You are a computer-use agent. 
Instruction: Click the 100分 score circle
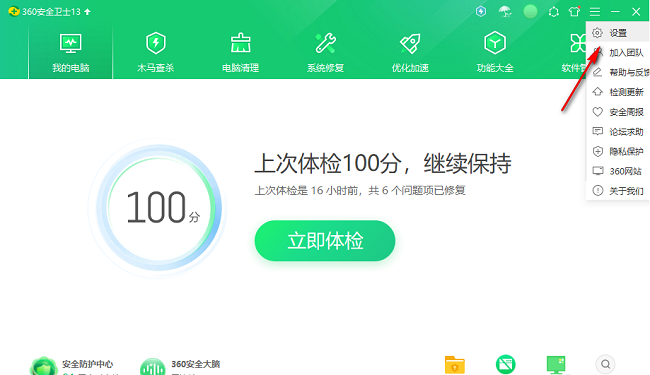point(158,208)
